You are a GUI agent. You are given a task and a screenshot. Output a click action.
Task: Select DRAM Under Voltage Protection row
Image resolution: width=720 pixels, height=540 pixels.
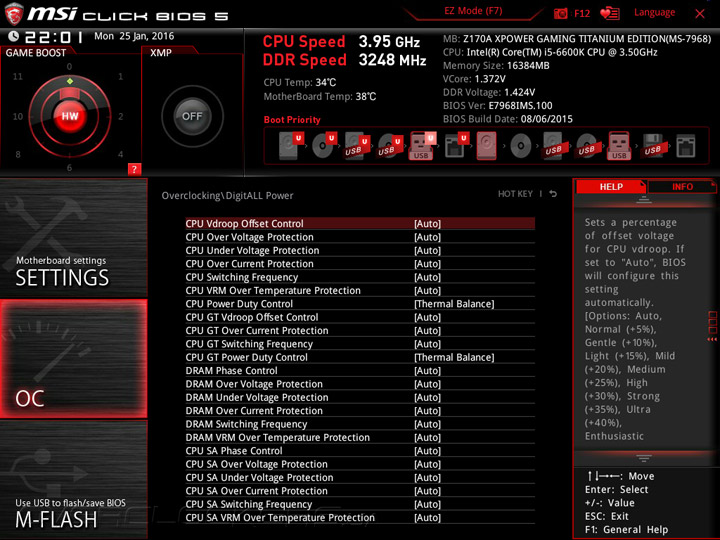[x=360, y=397]
